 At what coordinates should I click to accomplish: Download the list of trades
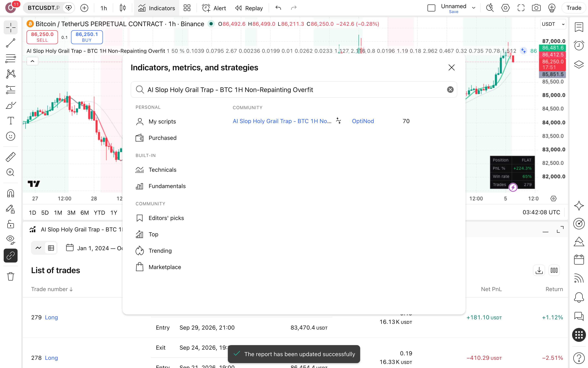[x=539, y=270]
